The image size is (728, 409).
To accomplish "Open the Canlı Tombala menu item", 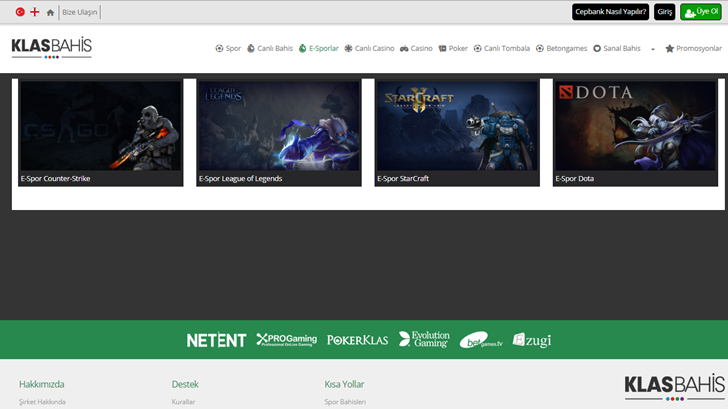I will click(x=507, y=48).
